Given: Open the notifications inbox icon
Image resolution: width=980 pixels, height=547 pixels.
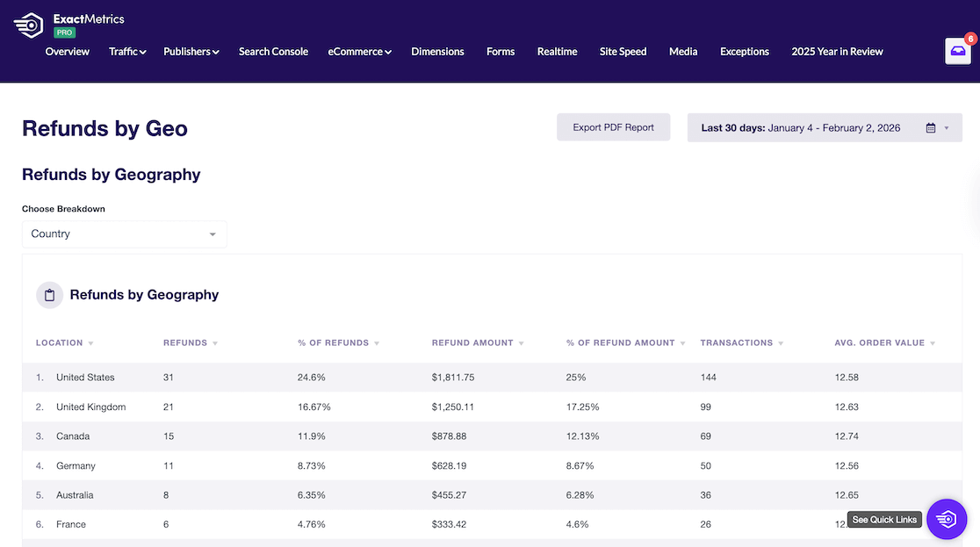Looking at the screenshot, I should point(957,52).
